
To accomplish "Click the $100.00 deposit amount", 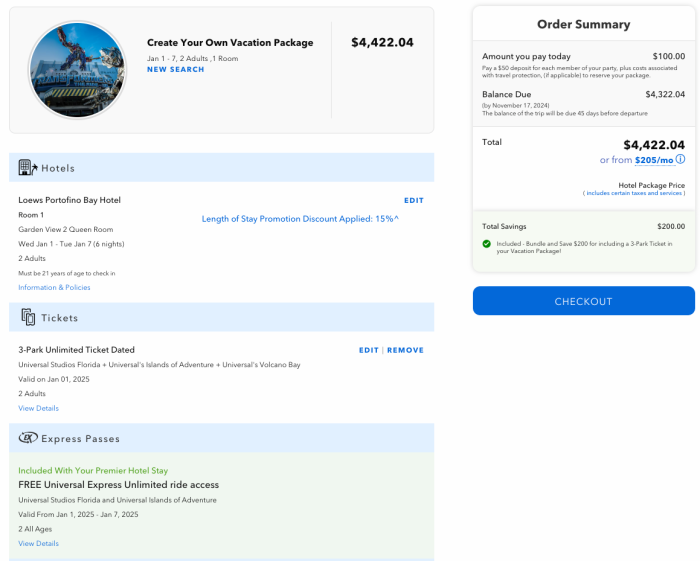I will click(669, 57).
